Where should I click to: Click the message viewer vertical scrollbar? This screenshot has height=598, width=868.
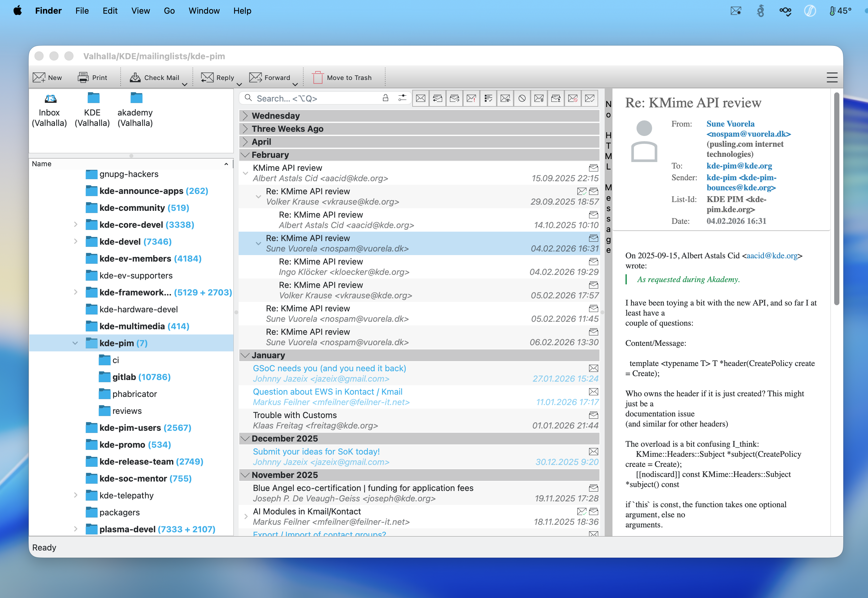click(x=836, y=198)
